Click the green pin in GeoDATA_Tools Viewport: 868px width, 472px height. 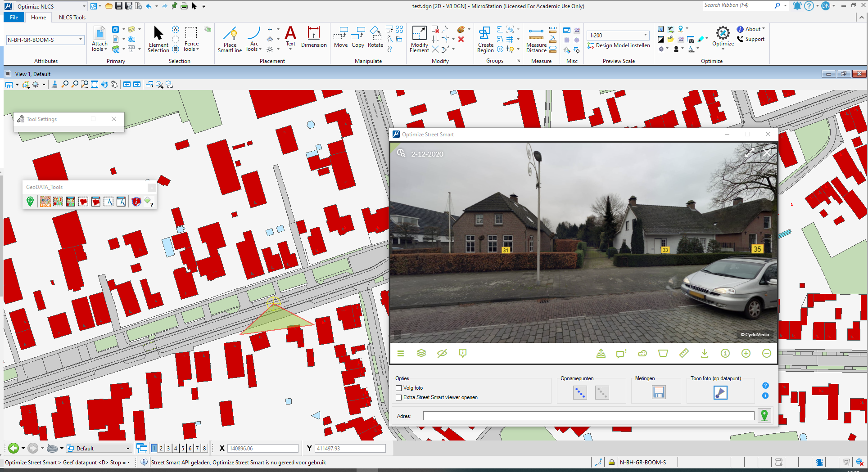point(30,202)
